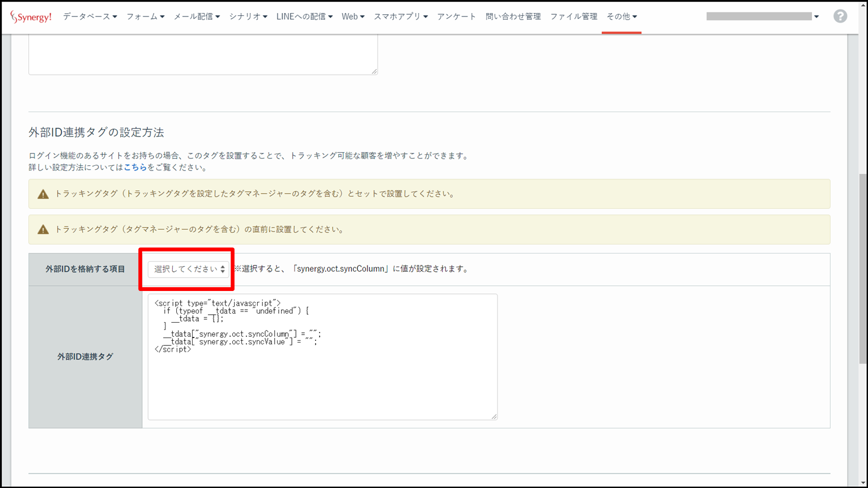Viewport: 868px width, 488px height.
Task: Click the こちら link for detailed setup
Action: [135, 168]
